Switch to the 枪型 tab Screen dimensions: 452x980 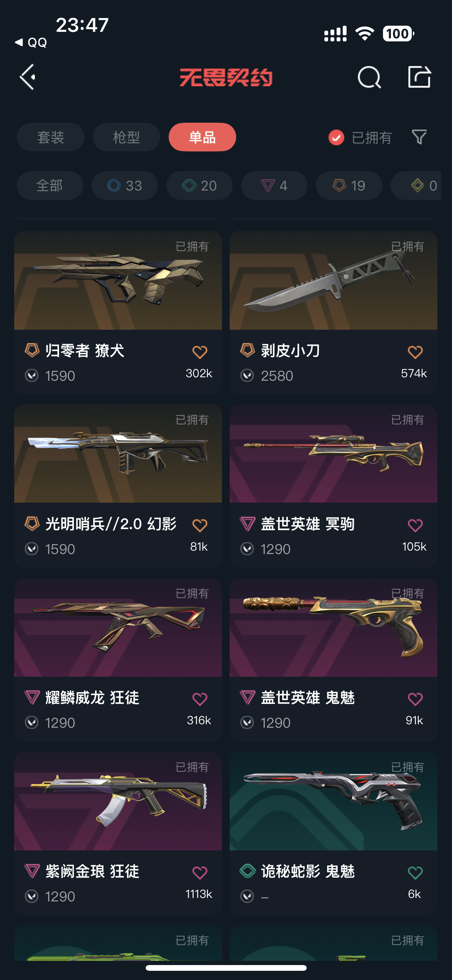[x=127, y=137]
